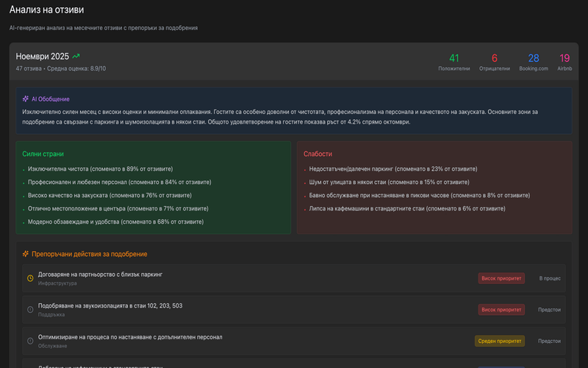
Task: Click the Инфраструктура category label
Action: 57,283
